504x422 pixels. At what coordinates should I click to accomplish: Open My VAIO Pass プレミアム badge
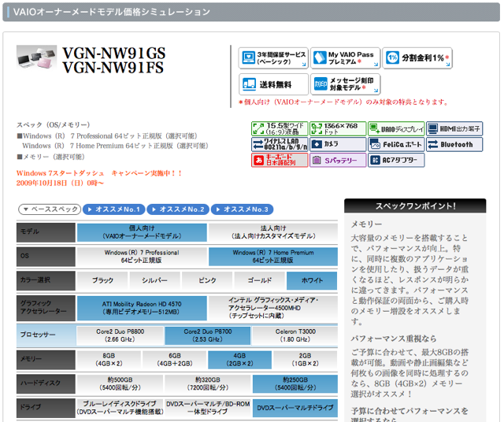[345, 58]
